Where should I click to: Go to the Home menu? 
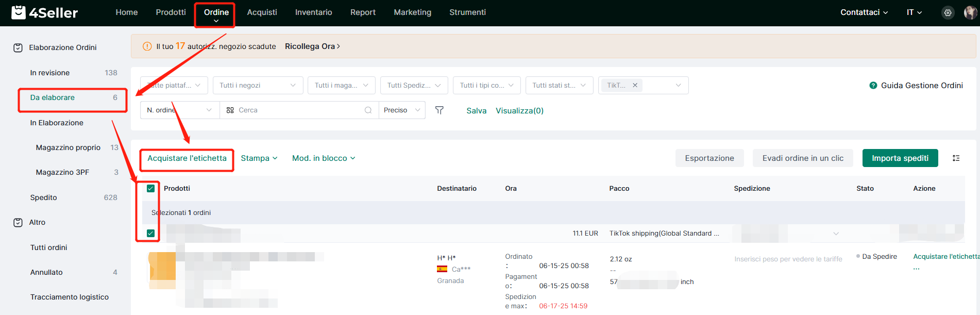127,12
